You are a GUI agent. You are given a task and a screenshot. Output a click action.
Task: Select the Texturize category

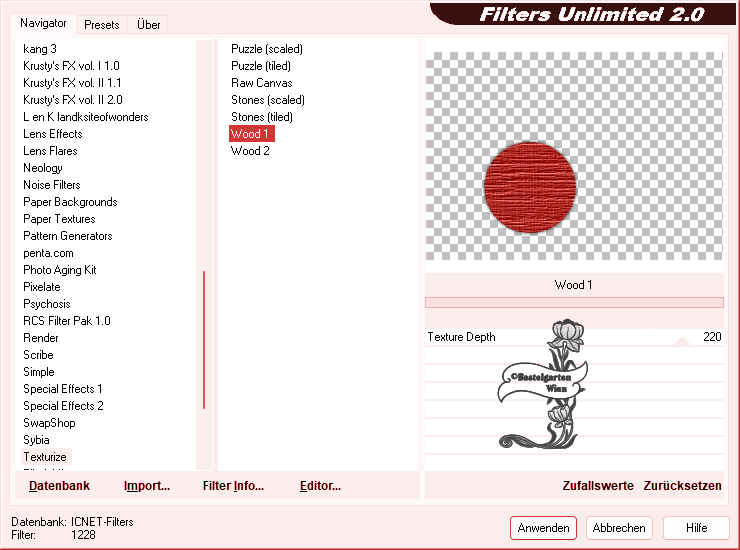coord(45,457)
